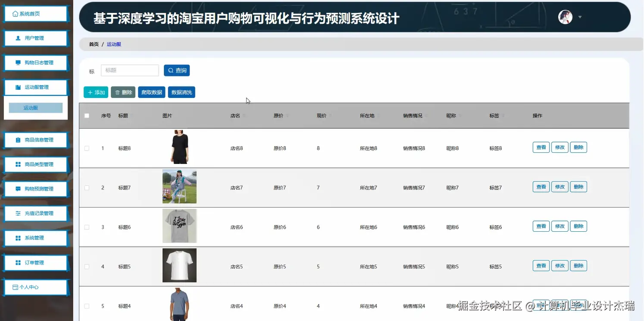
Task: Go to 首页 breadcrumb link
Action: pyautogui.click(x=94, y=44)
